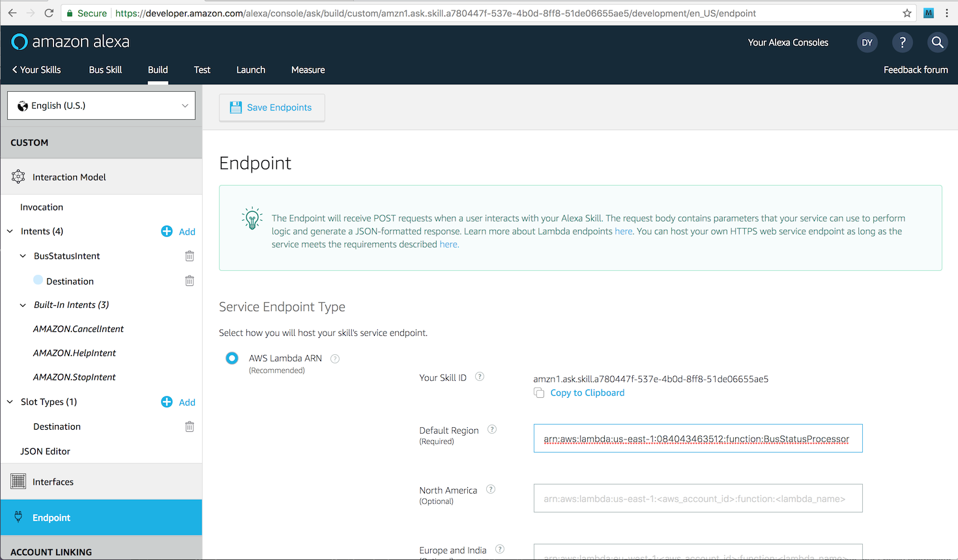Screen dimensions: 958x560
Task: Click the search magnifier icon in header
Action: click(x=937, y=42)
